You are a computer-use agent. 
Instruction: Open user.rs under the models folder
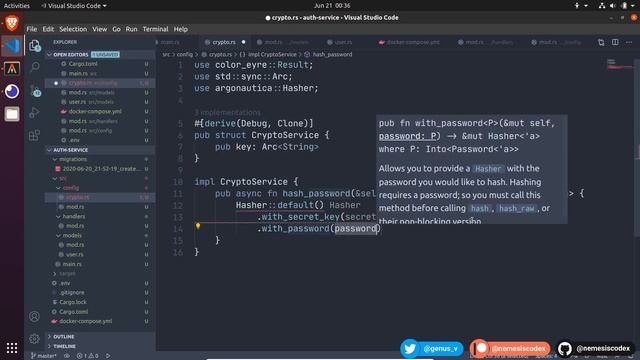(x=75, y=254)
